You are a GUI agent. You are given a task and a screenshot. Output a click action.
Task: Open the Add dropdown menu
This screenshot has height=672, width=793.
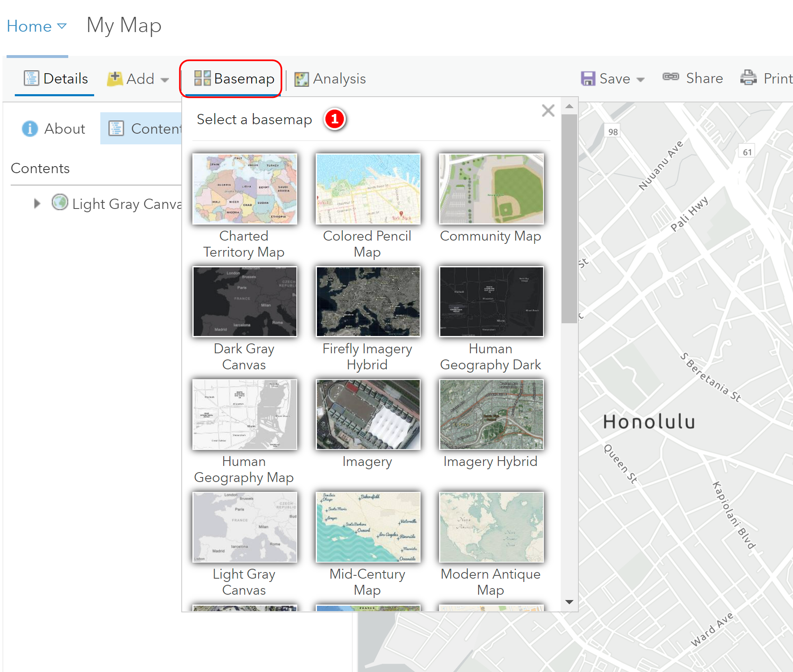click(x=165, y=79)
